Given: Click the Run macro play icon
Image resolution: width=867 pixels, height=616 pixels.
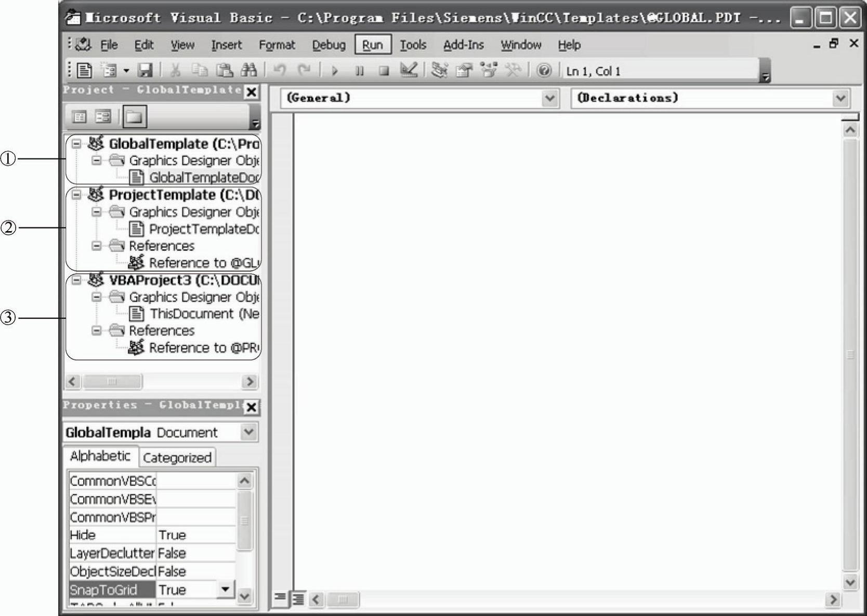Looking at the screenshot, I should [334, 71].
